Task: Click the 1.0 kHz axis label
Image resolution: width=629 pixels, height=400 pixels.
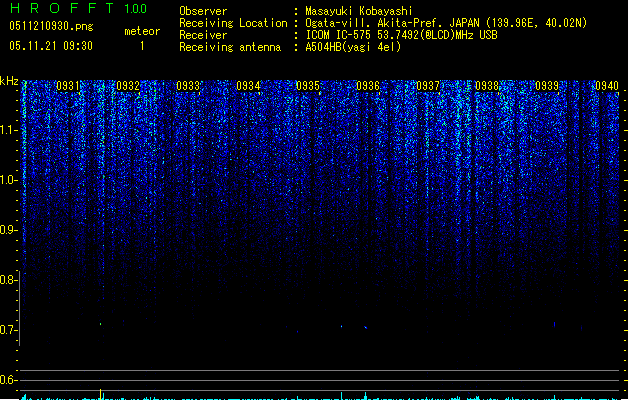Action: tap(8, 180)
